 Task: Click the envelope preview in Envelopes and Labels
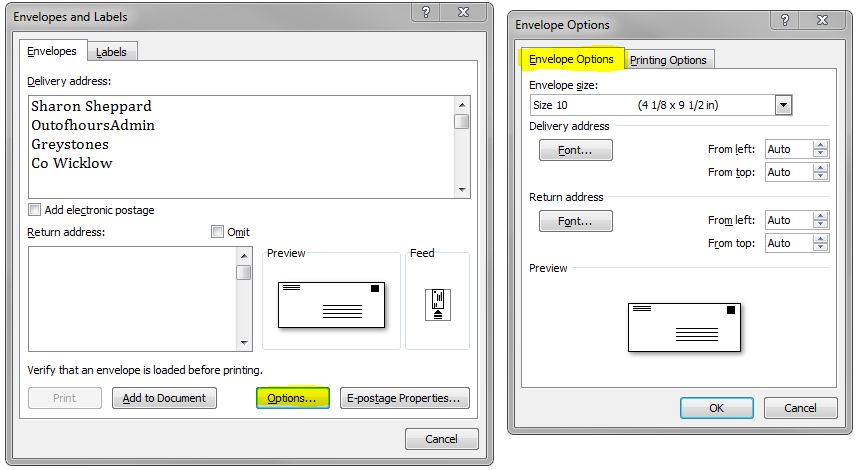pyautogui.click(x=331, y=305)
